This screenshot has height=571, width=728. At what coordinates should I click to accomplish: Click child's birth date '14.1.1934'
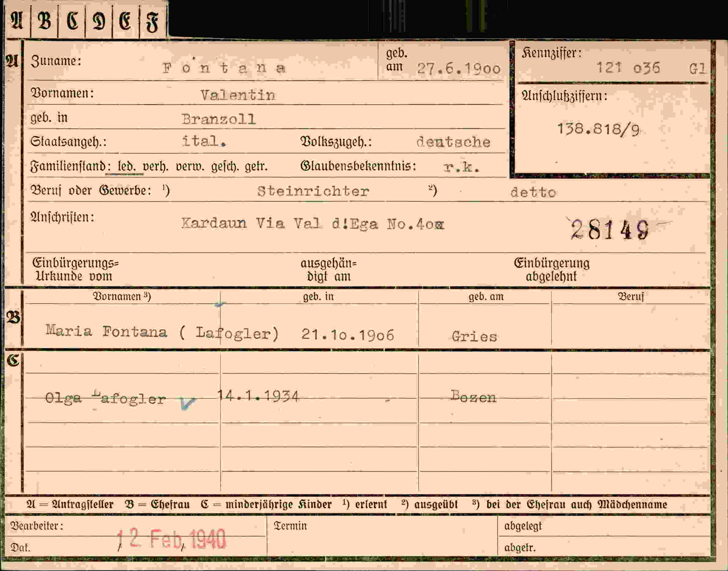pyautogui.click(x=258, y=396)
